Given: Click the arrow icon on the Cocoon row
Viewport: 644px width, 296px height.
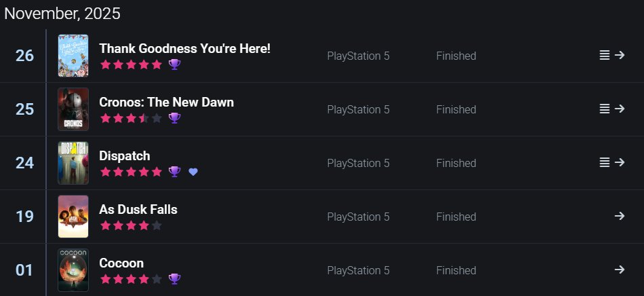Looking at the screenshot, I should (620, 270).
